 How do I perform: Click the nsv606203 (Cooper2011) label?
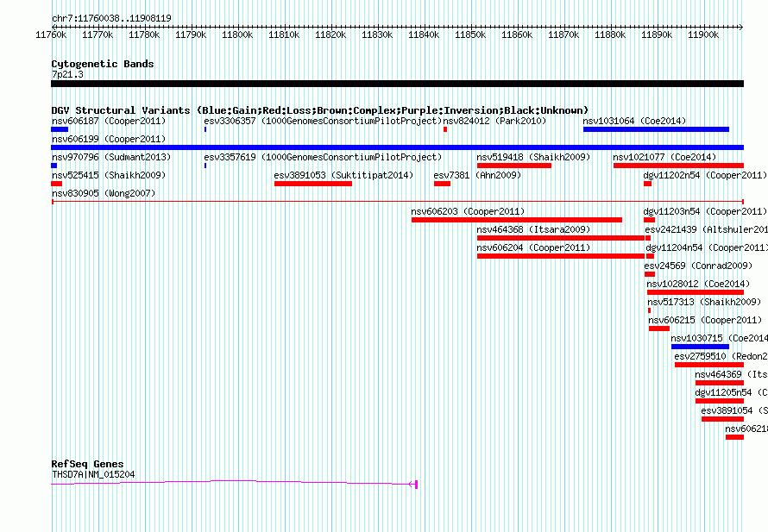pos(468,211)
